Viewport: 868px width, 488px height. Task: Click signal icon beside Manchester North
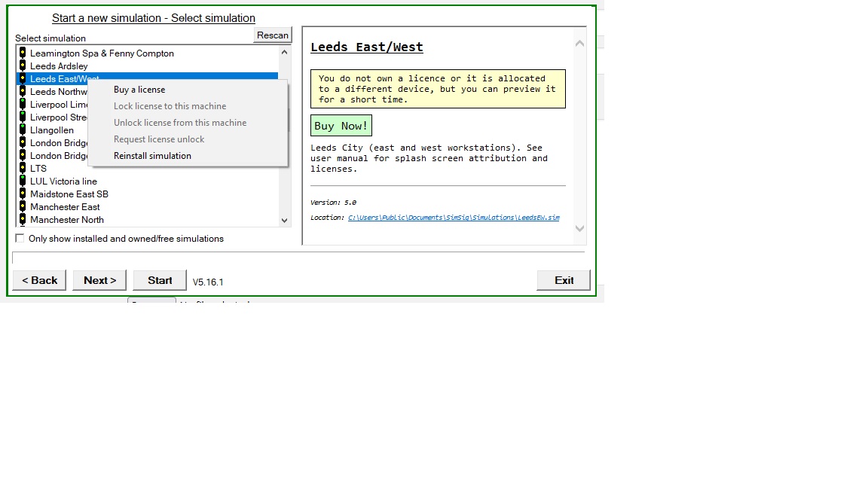22,219
